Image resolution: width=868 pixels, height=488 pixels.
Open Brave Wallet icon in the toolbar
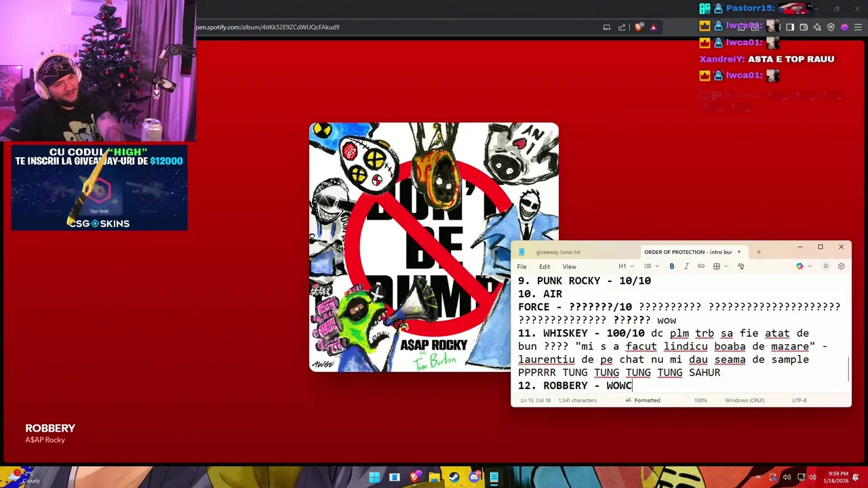pos(804,27)
